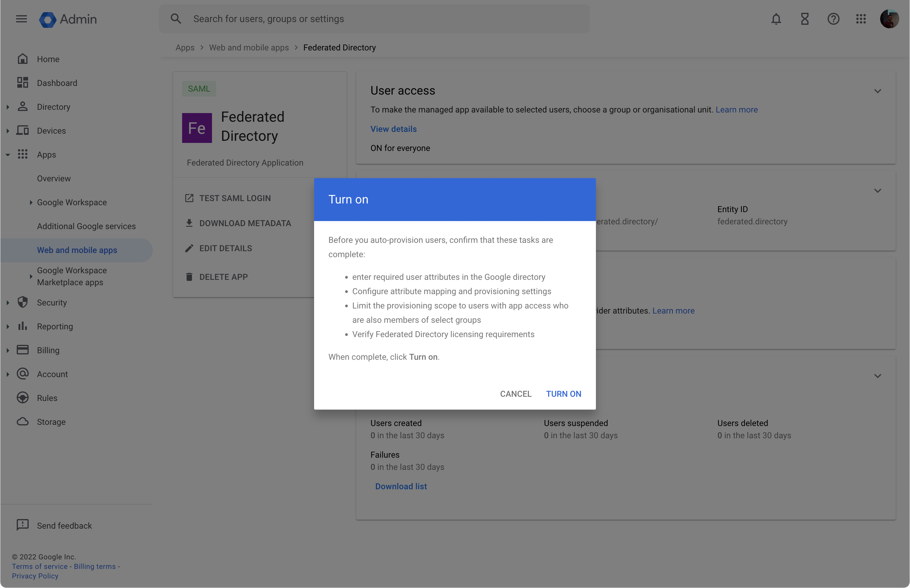This screenshot has height=588, width=910.
Task: Open the navigation hamburger menu
Action: pos(21,18)
